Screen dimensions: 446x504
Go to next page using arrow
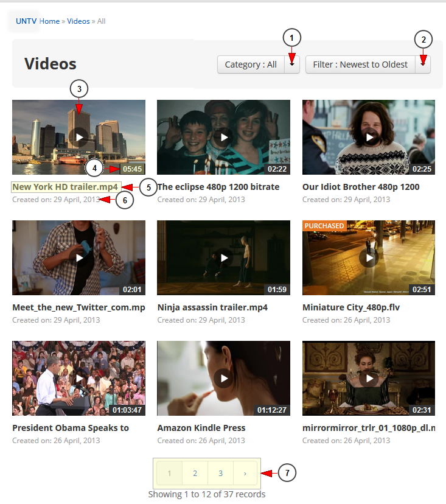click(245, 473)
